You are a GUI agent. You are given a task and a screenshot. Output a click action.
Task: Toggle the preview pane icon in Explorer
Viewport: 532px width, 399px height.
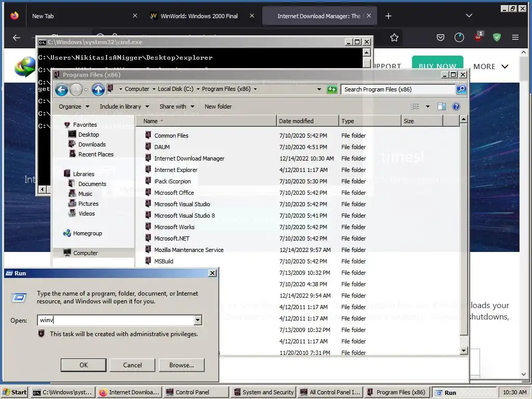(442, 107)
